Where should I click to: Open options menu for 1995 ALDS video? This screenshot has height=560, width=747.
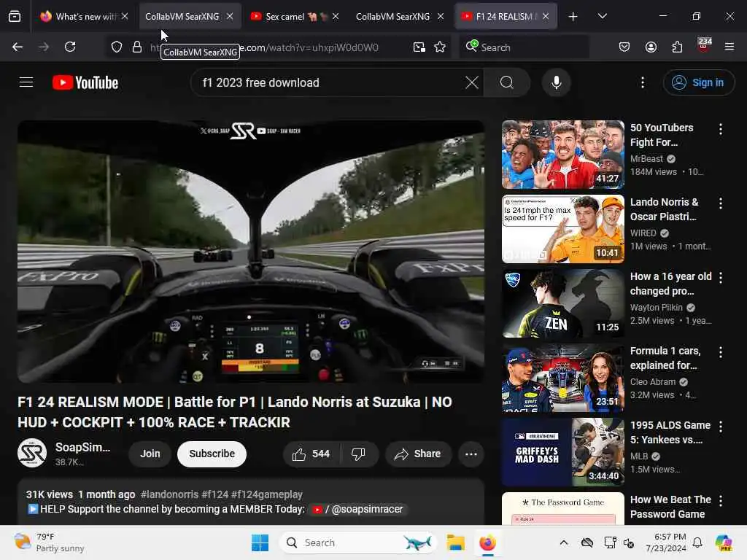720,426
